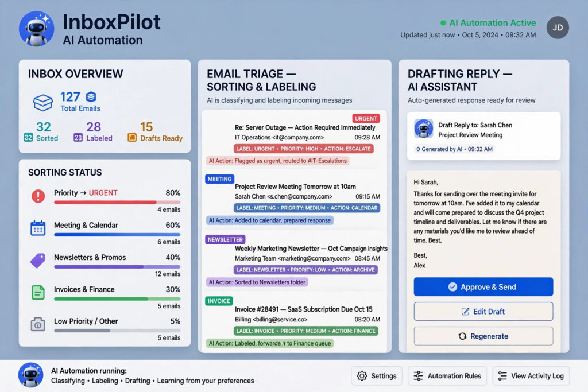Click the link icon before Generated by AI
The width and height of the screenshot is (588, 392).
418,149
